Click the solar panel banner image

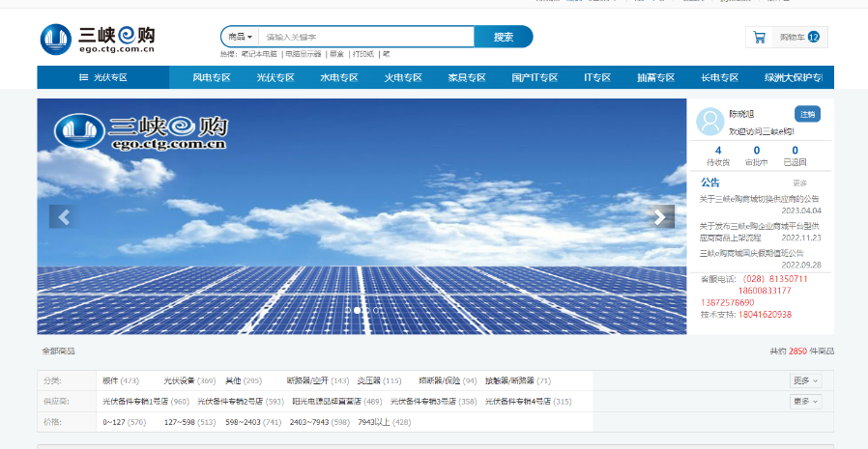[362, 216]
